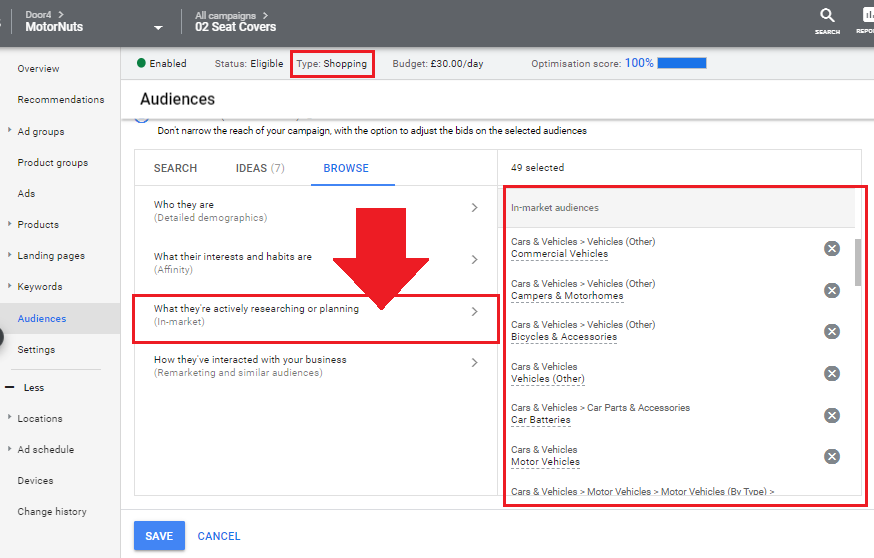This screenshot has width=874, height=558.
Task: Click Car Batteries audience name
Action: click(541, 420)
